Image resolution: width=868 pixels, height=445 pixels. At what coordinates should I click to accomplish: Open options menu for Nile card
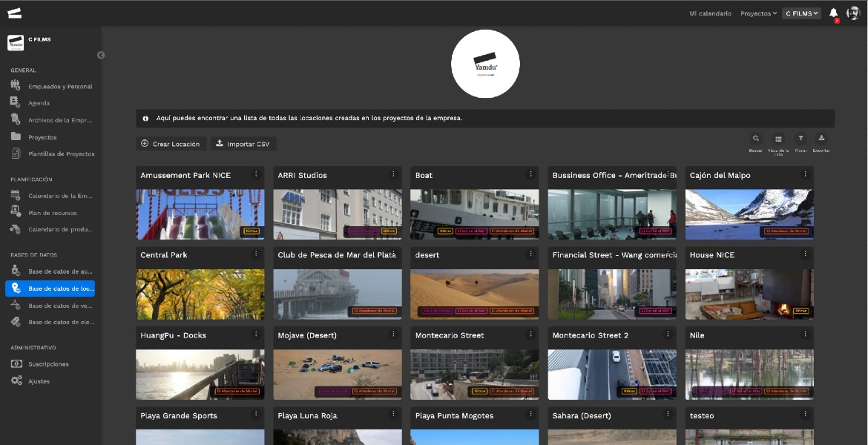pyautogui.click(x=805, y=334)
